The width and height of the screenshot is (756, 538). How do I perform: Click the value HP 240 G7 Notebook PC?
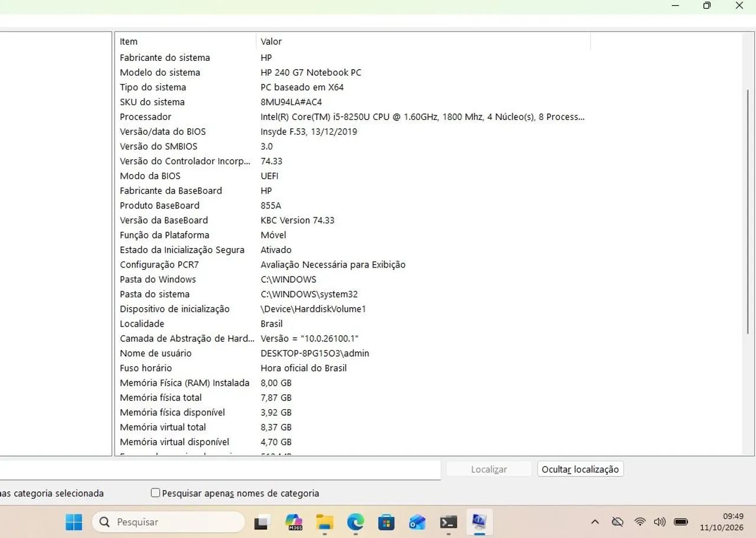point(311,73)
